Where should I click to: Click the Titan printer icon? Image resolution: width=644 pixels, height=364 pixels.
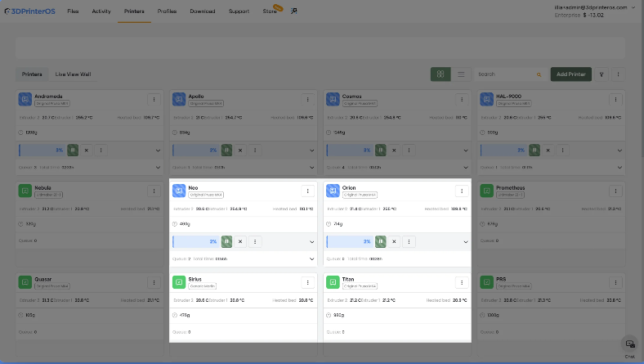[x=333, y=282]
